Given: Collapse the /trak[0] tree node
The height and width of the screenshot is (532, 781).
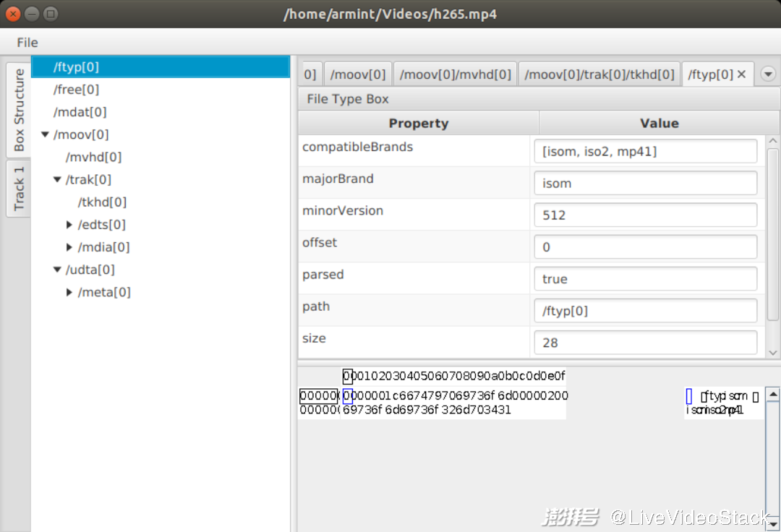Looking at the screenshot, I should 57,180.
